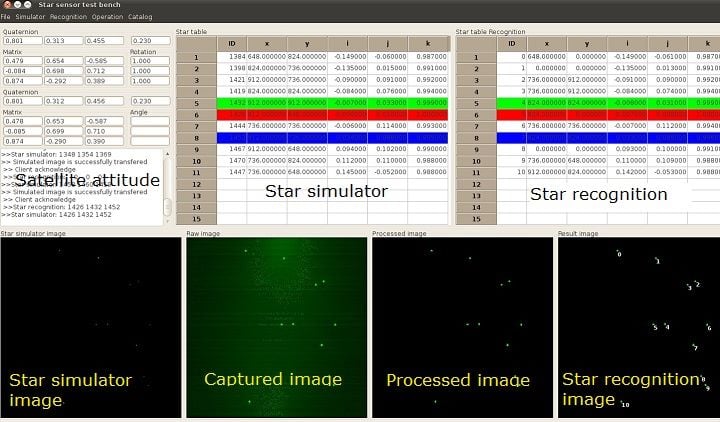The width and height of the screenshot is (720, 422).
Task: Focus the matrix field showing -0.587
Action: [x=104, y=121]
